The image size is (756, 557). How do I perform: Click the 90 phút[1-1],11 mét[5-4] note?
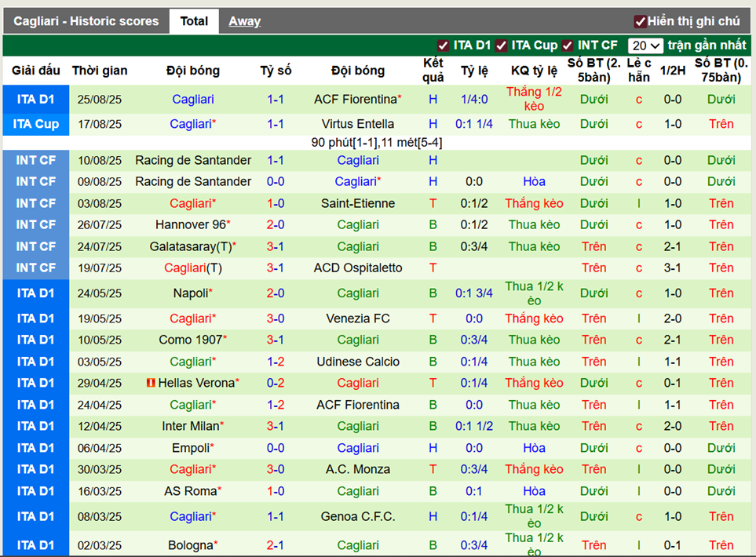tap(377, 143)
